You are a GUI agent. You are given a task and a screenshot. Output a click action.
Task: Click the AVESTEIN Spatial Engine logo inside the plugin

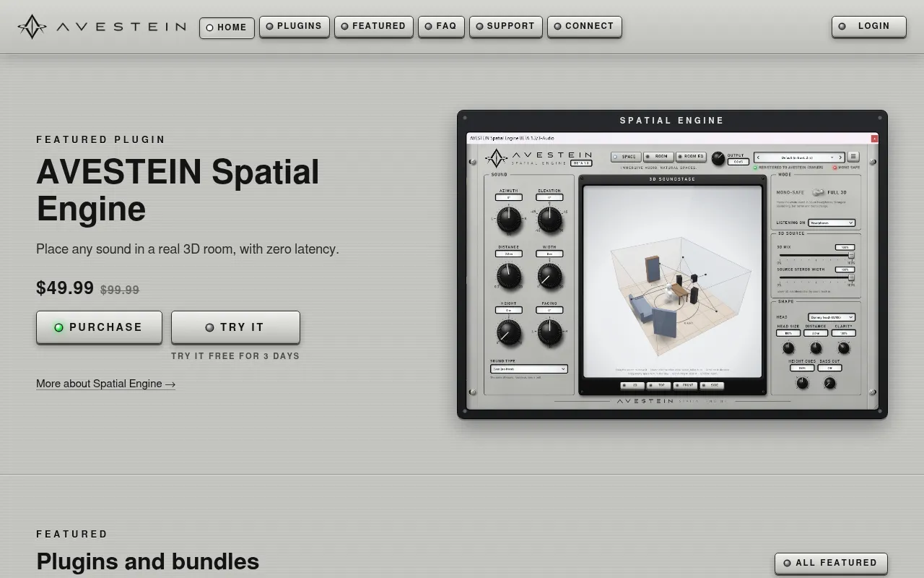[x=538, y=158]
